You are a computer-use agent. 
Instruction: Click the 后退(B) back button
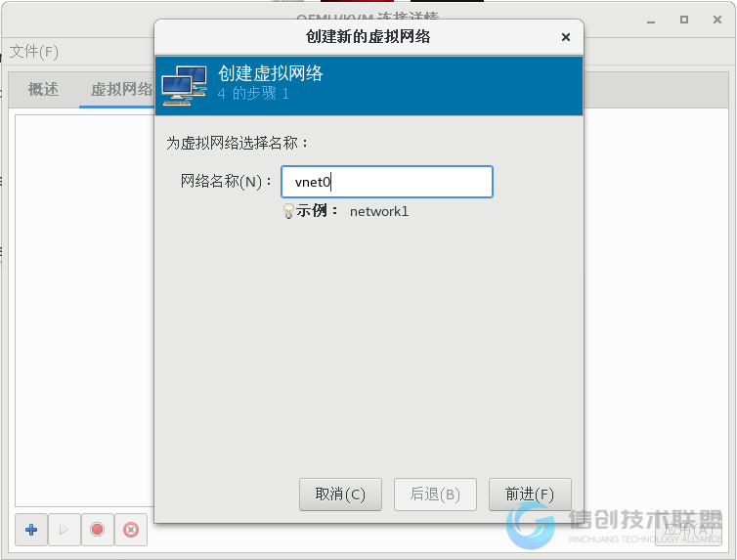pos(435,495)
